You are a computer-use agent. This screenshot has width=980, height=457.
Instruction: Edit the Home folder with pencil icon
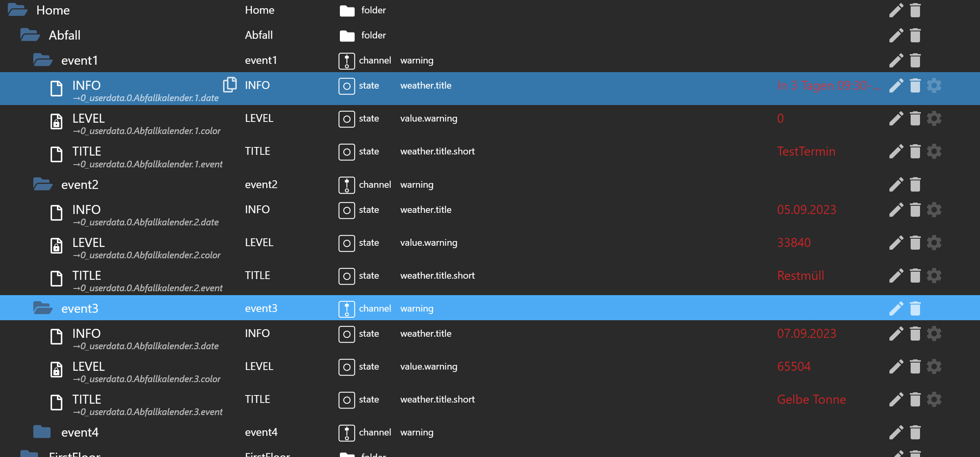[x=896, y=10]
